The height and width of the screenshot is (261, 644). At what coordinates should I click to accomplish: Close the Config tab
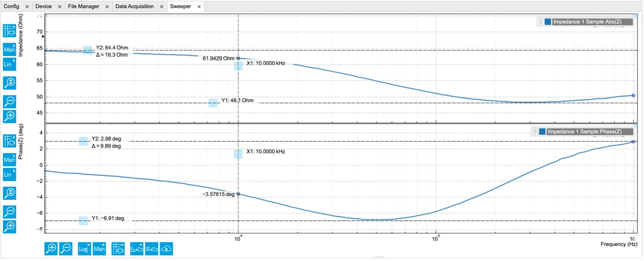click(x=27, y=7)
